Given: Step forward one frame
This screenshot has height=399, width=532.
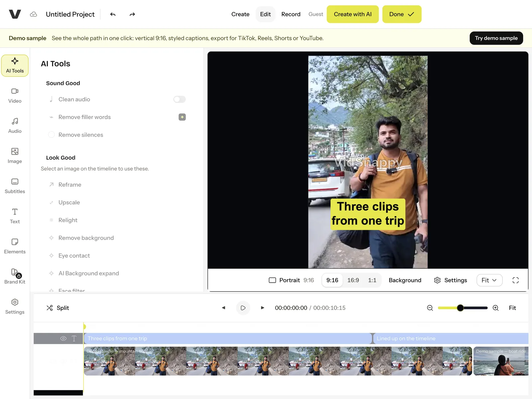Looking at the screenshot, I should [262, 308].
